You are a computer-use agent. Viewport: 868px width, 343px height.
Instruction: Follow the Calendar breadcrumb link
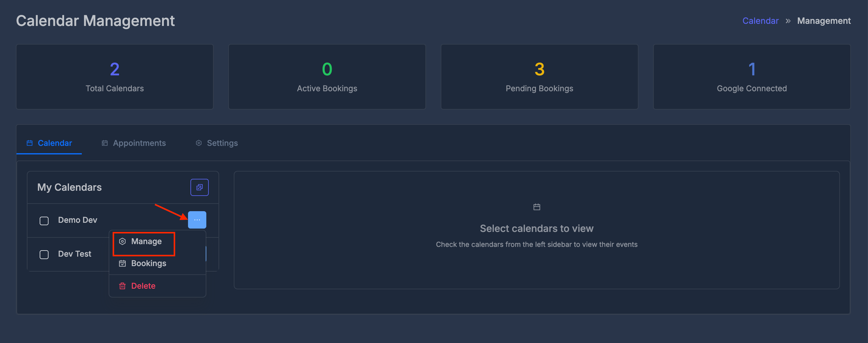pyautogui.click(x=760, y=21)
